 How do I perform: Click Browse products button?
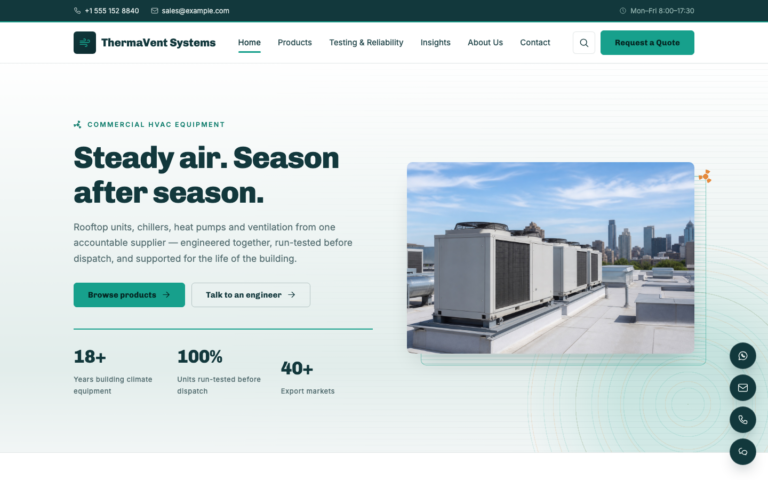click(129, 295)
